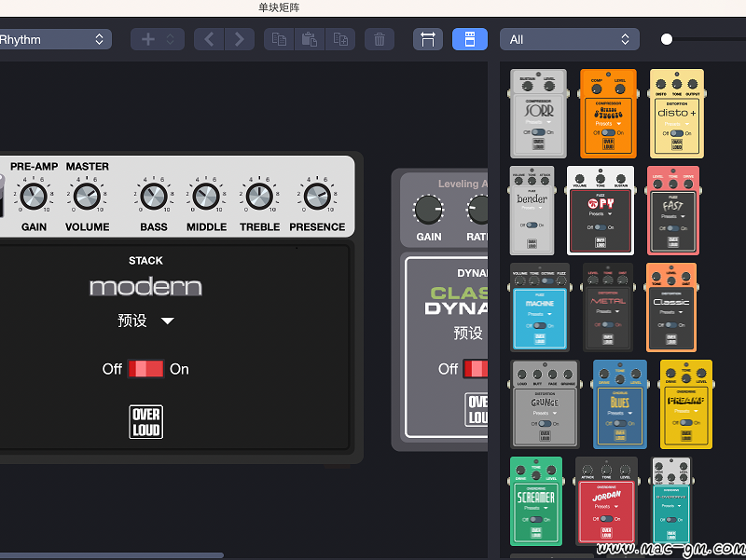Click the thumbnail size slider handle
This screenshot has width=746, height=560.
click(667, 39)
